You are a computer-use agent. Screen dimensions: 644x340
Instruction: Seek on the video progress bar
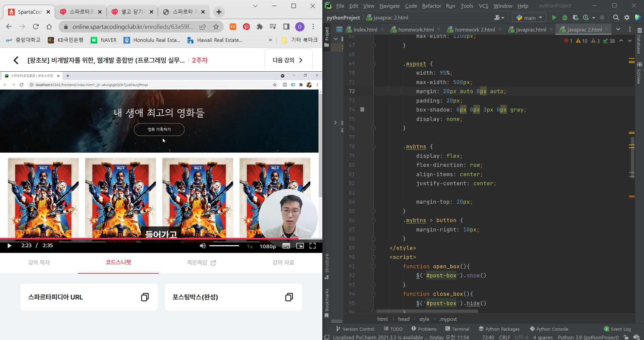pyautogui.click(x=161, y=239)
